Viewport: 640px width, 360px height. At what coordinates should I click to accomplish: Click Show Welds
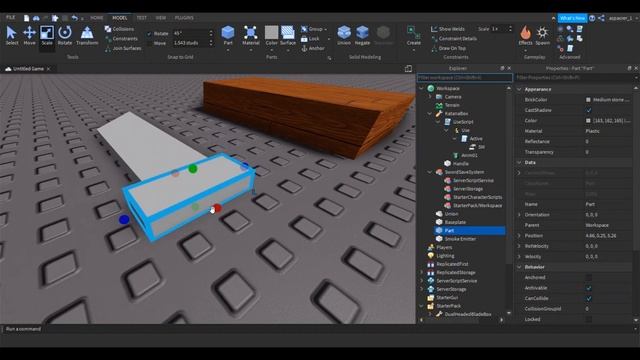pyautogui.click(x=448, y=29)
